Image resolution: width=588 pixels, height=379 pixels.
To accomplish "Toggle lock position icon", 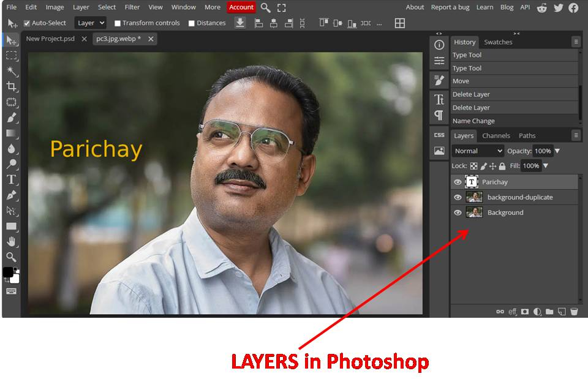I will pos(492,166).
